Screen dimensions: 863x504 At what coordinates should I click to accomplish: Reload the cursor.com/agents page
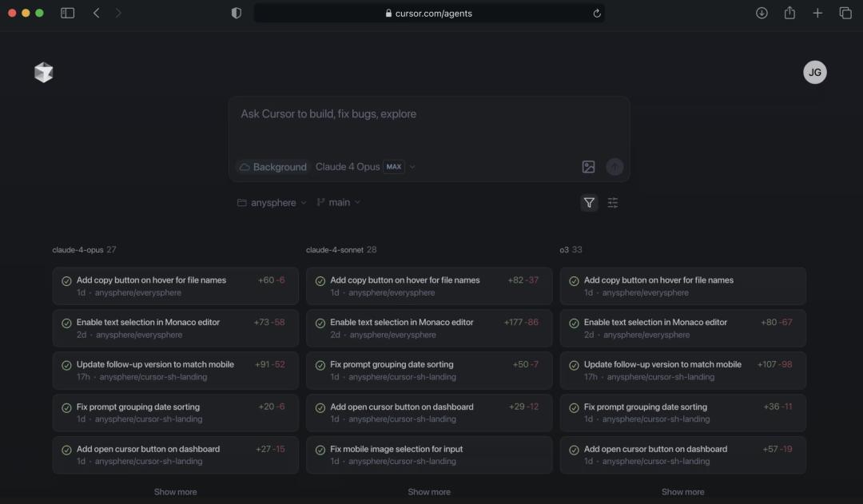click(x=597, y=14)
